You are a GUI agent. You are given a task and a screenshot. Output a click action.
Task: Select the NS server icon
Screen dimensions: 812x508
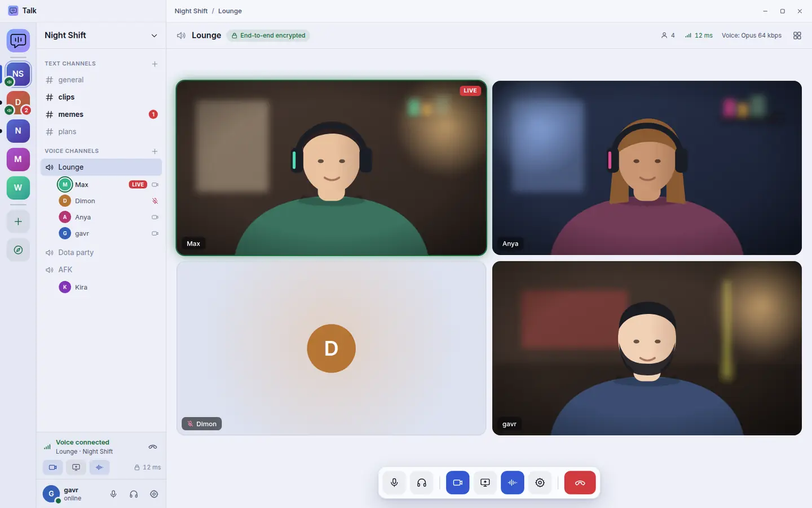pos(18,74)
